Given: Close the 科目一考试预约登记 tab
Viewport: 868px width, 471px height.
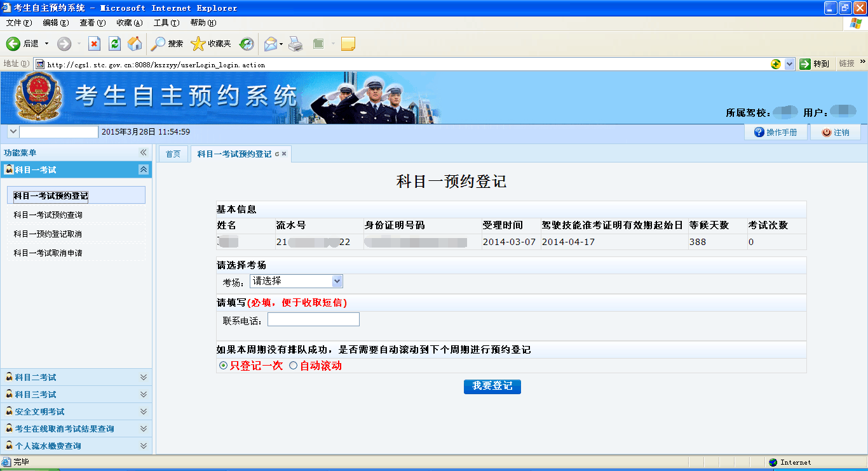Looking at the screenshot, I should [284, 154].
